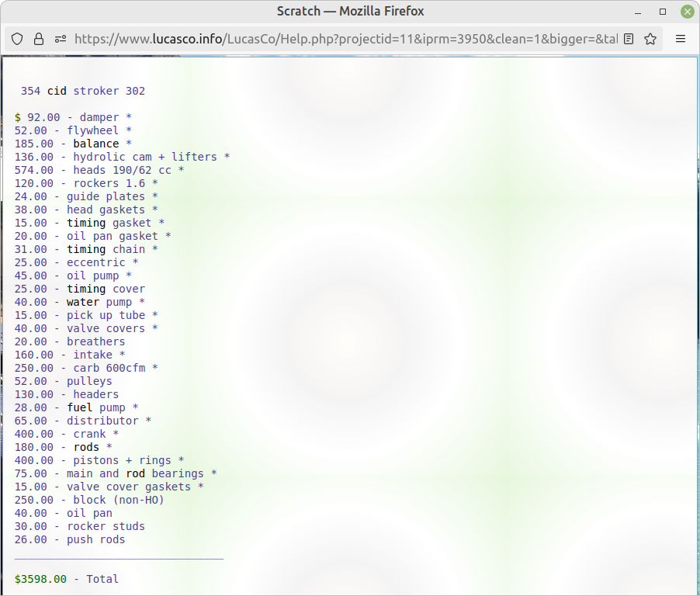
Task: Click the 'hydrolic cam + lifters' entry
Action: coord(122,157)
